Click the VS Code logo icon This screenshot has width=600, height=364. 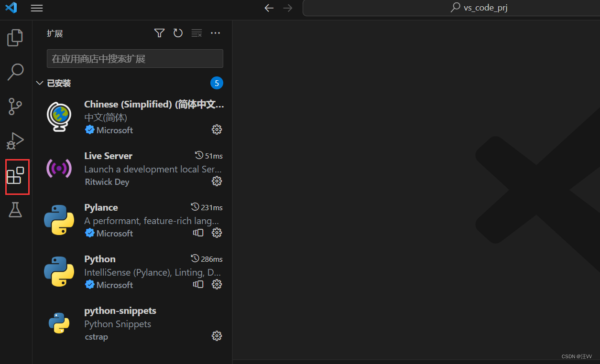click(x=11, y=8)
